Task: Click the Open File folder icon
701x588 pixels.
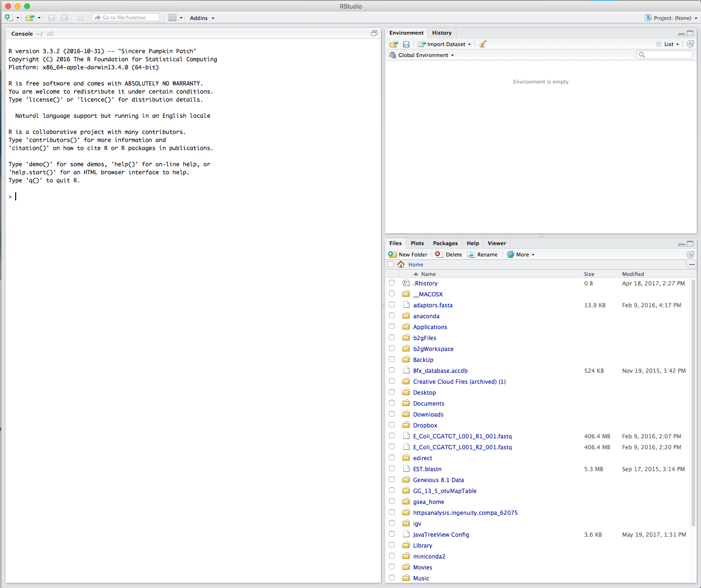Action: coord(29,18)
